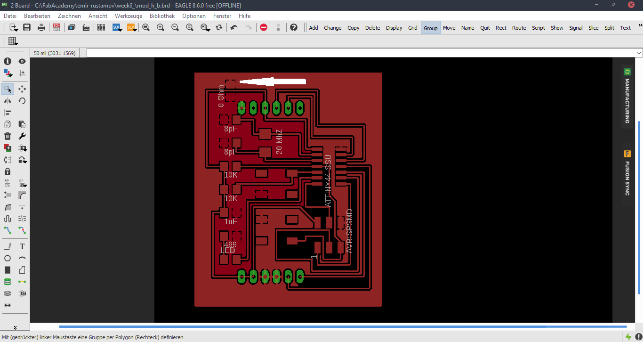The height and width of the screenshot is (342, 644).
Task: Select the Info tool
Action: (8, 61)
